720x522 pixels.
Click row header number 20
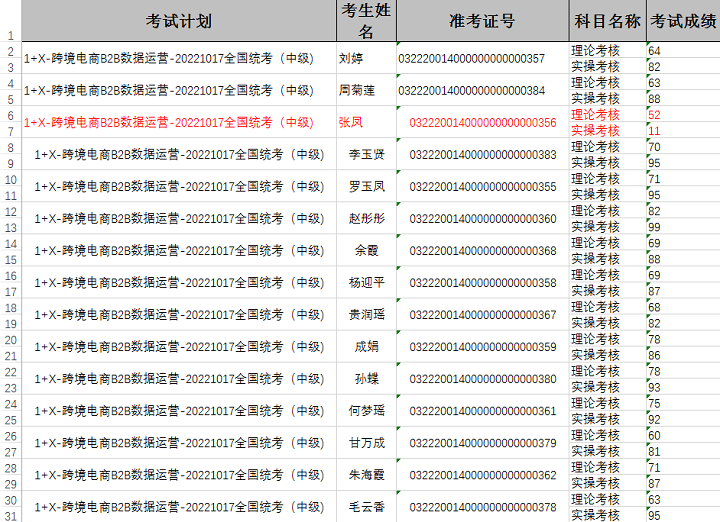point(10,339)
